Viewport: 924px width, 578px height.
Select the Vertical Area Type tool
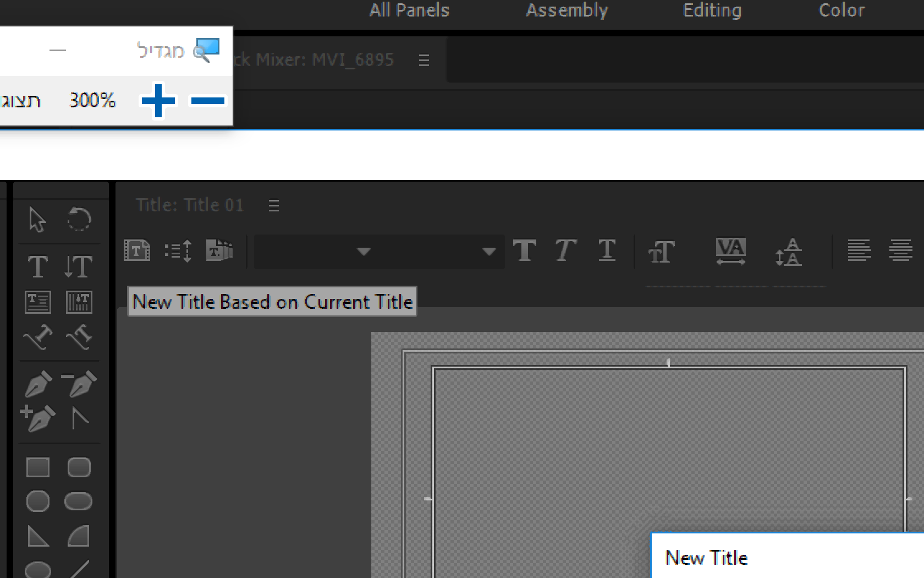pyautogui.click(x=79, y=302)
